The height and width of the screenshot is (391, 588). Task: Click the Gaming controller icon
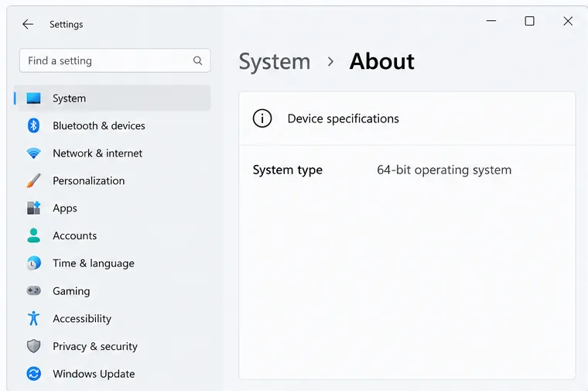point(33,291)
